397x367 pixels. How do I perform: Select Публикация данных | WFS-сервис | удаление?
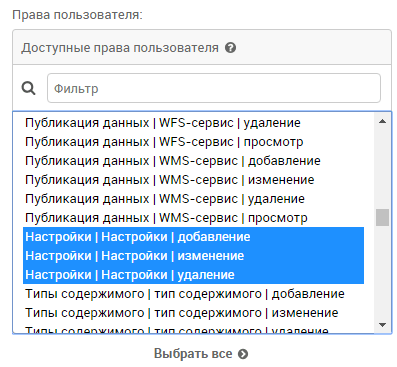[193, 123]
